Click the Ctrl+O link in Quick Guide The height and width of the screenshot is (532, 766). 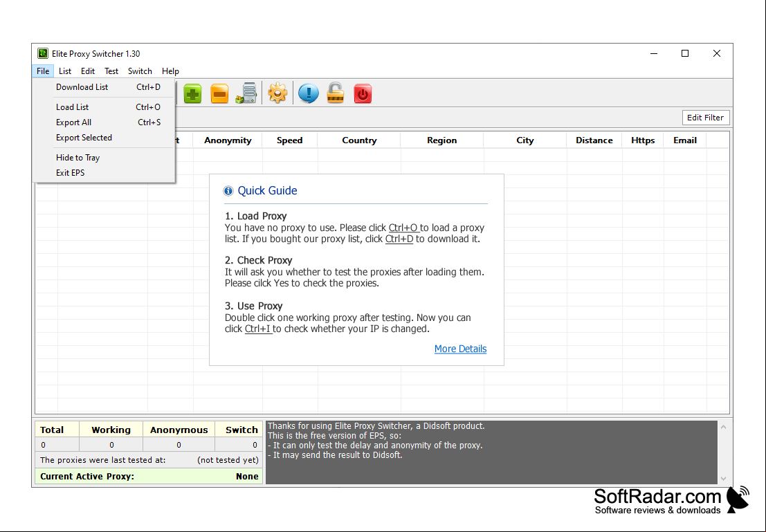coord(403,228)
